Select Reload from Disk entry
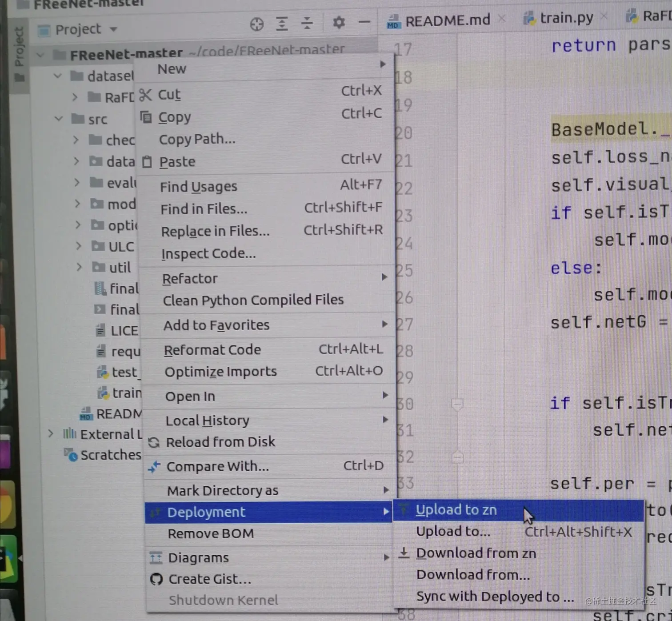The width and height of the screenshot is (672, 621). pos(269,442)
